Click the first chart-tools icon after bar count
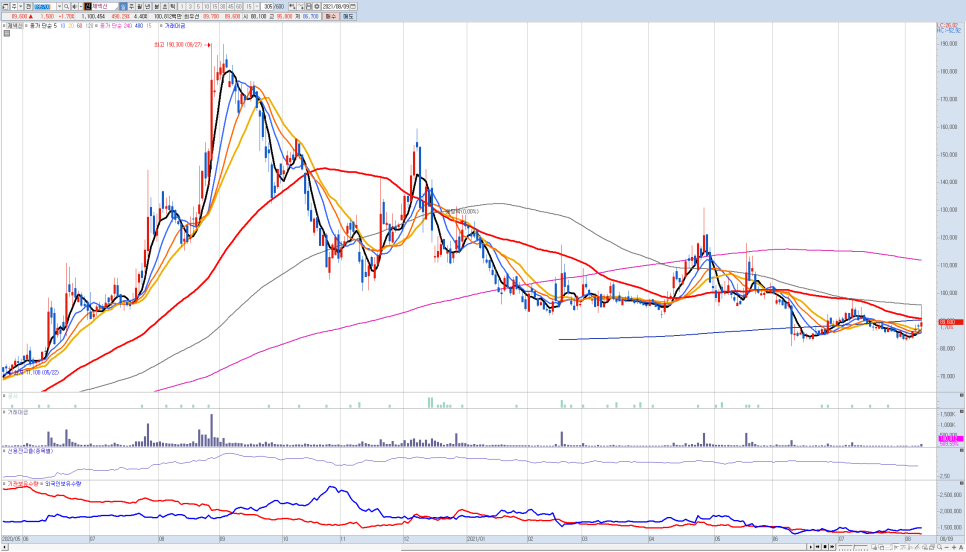Viewport: 966px width, 552px height. pos(292,6)
